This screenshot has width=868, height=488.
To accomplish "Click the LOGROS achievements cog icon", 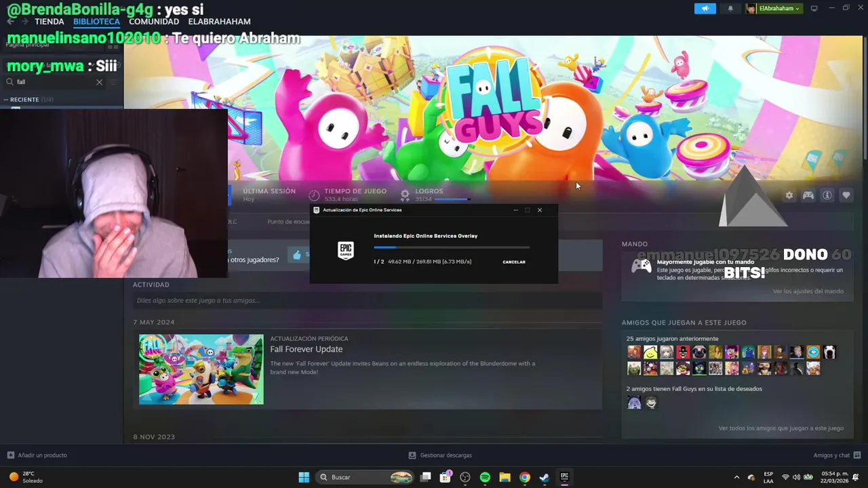I will coord(405,195).
